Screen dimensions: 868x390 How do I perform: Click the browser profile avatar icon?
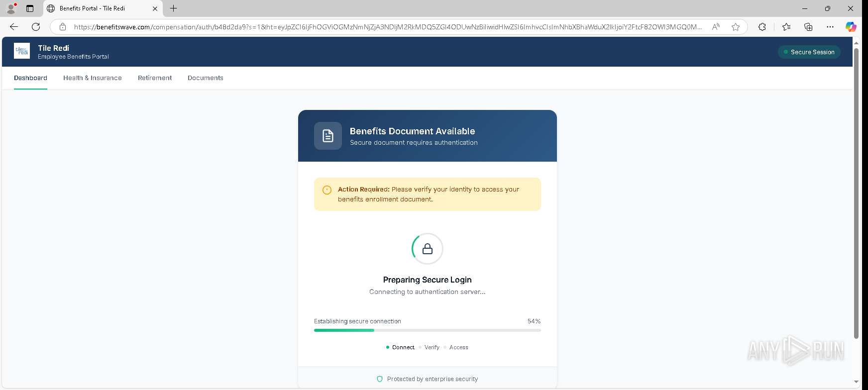coord(11,8)
